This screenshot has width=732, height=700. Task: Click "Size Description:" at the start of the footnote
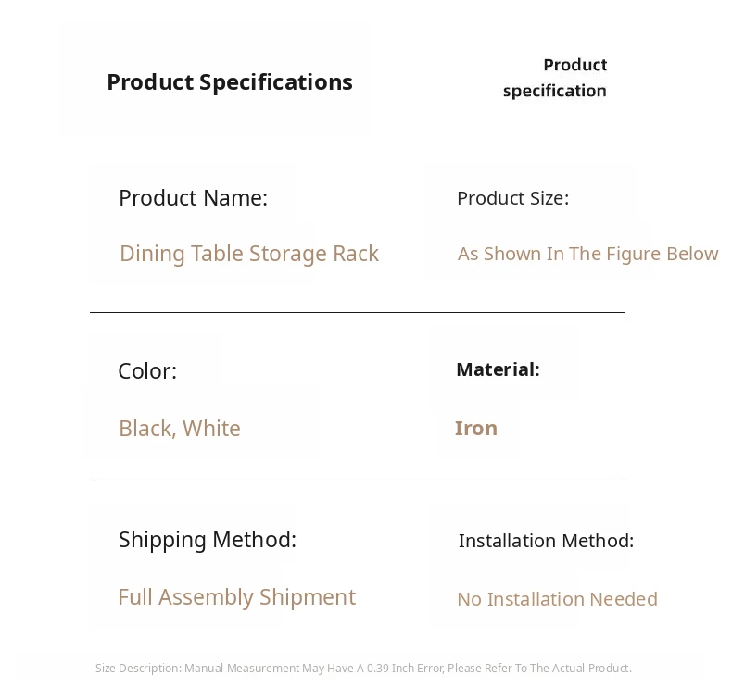pos(138,669)
